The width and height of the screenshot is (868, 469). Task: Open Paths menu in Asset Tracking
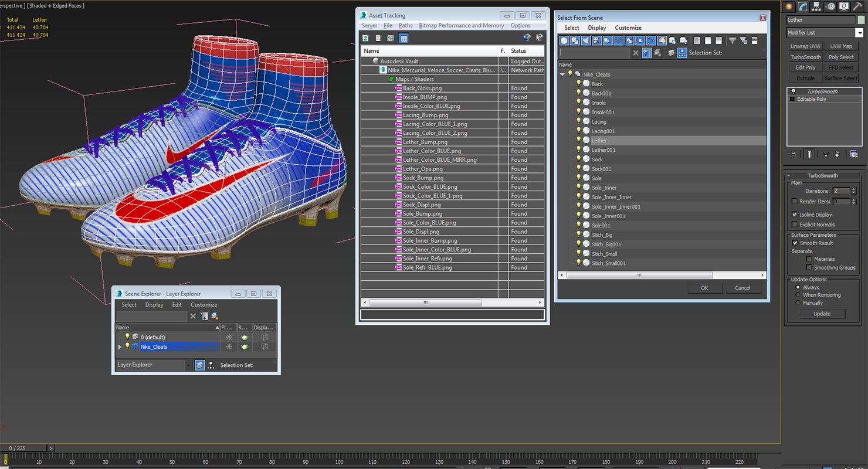point(405,25)
